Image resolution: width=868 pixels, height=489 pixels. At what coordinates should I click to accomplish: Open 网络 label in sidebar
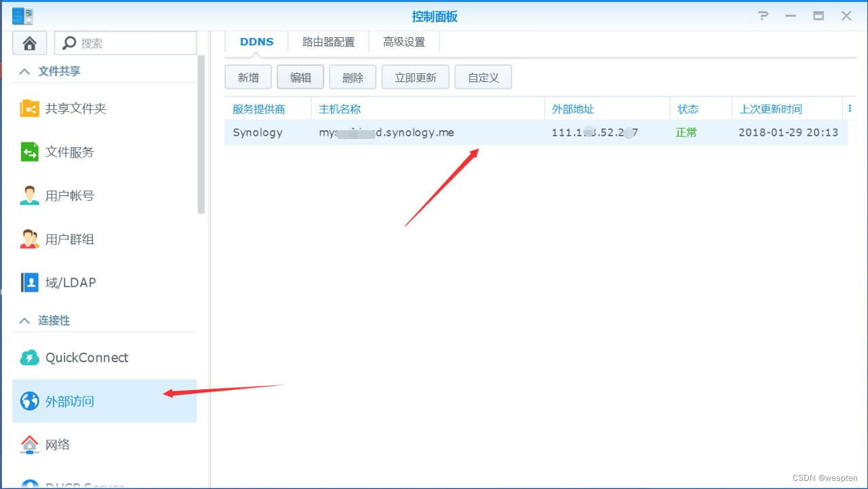[x=58, y=444]
